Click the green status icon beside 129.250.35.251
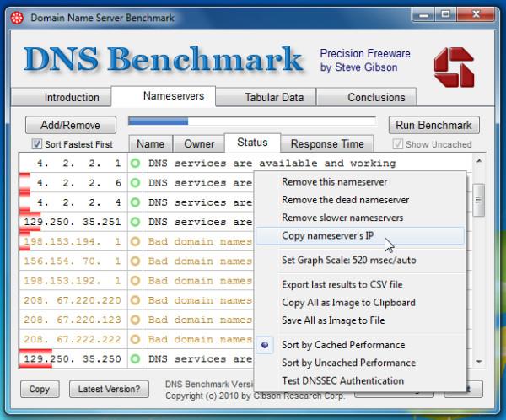506x420 pixels. coord(135,222)
